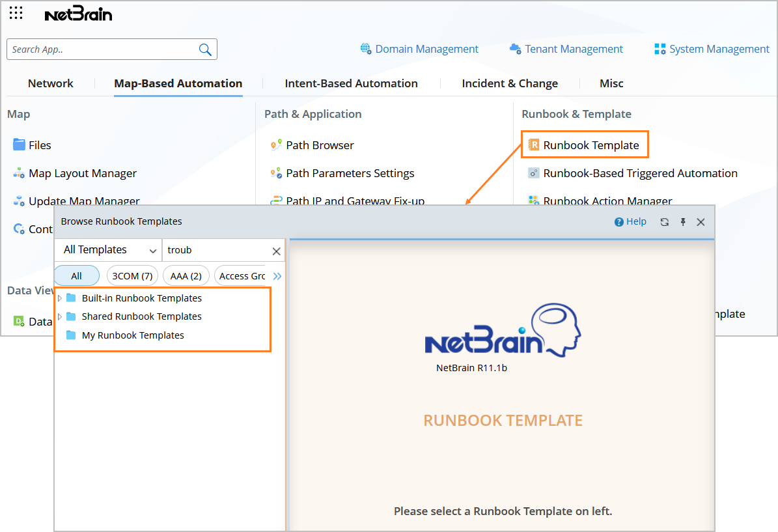Filter by Access Grc tag
The image size is (778, 532).
242,276
